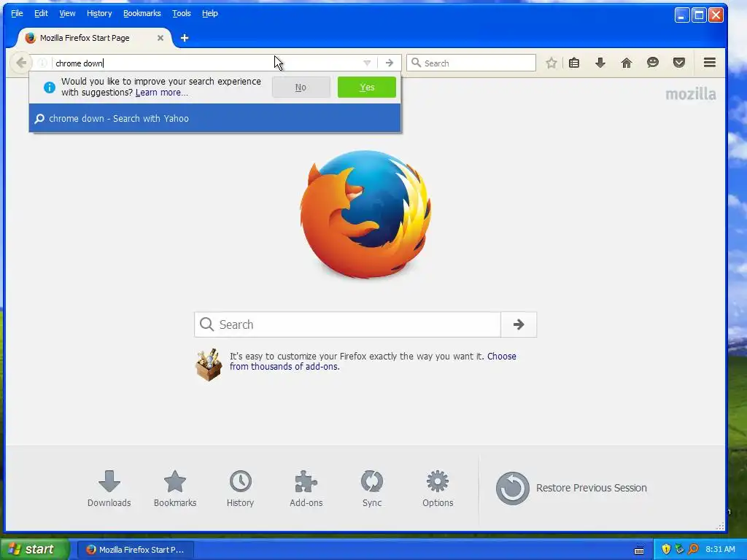This screenshot has height=560, width=747.
Task: Click the magnifier tray icon
Action: [693, 550]
